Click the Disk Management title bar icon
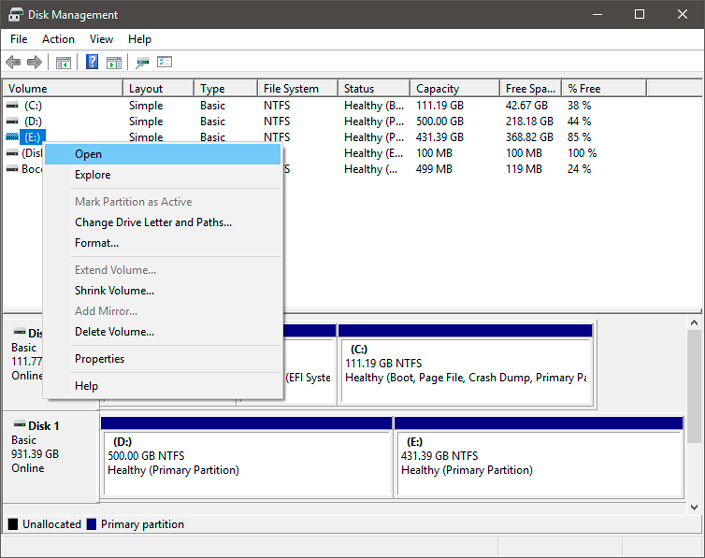 (x=15, y=14)
